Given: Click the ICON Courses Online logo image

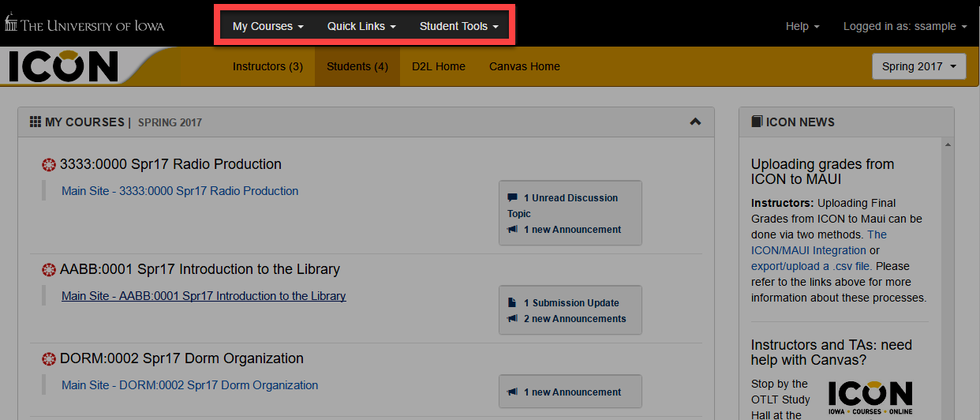Looking at the screenshot, I should [x=870, y=398].
